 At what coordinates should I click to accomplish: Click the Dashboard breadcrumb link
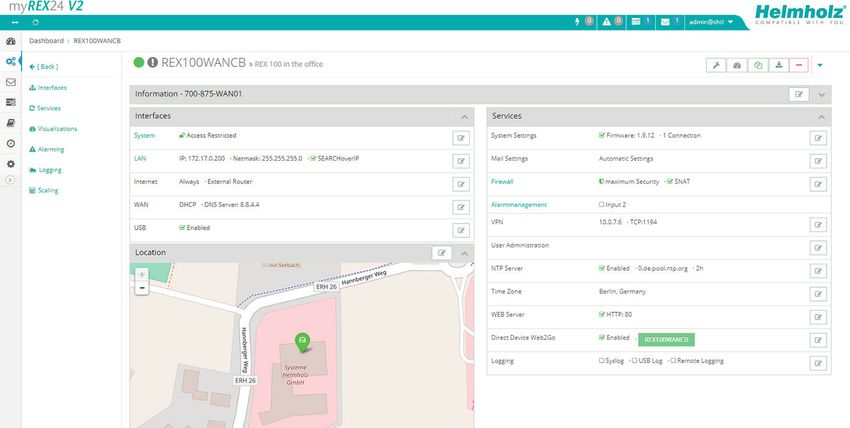pos(46,41)
